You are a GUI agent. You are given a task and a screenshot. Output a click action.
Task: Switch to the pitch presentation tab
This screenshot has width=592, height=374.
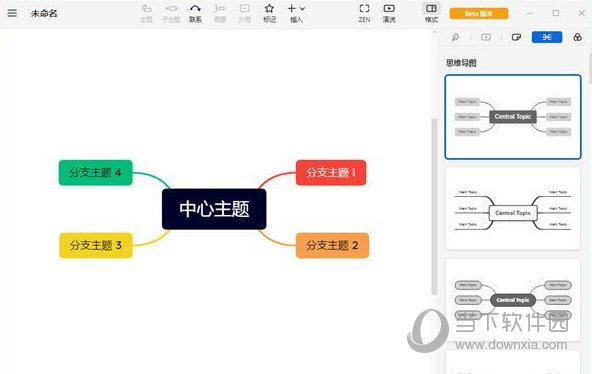point(486,37)
